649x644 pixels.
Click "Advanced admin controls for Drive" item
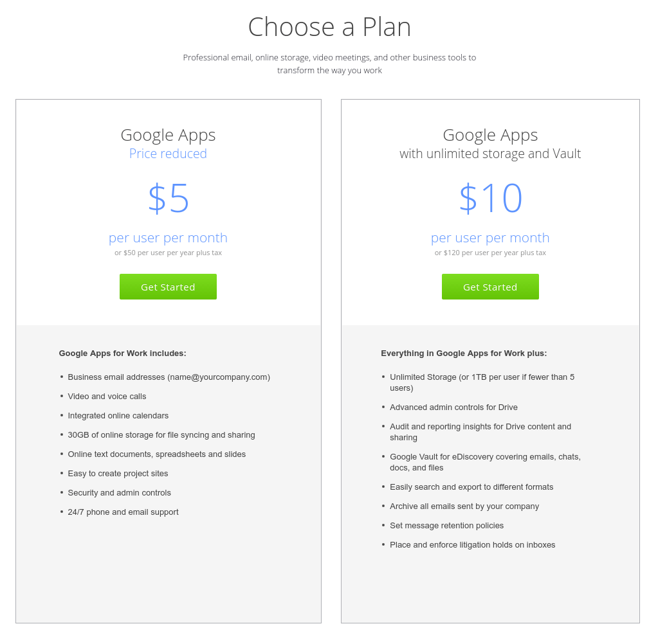(x=453, y=407)
